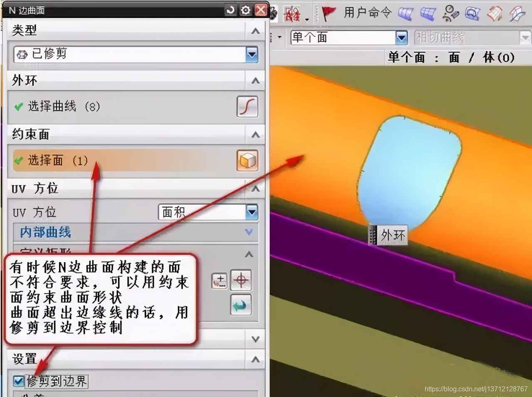The width and height of the screenshot is (532, 397).
Task: Click the select face cube icon
Action: click(247, 161)
